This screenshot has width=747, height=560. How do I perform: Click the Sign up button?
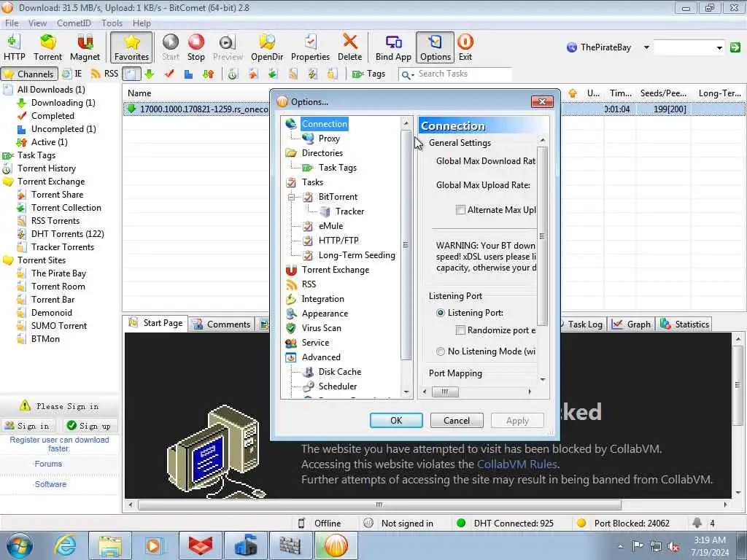pyautogui.click(x=88, y=426)
